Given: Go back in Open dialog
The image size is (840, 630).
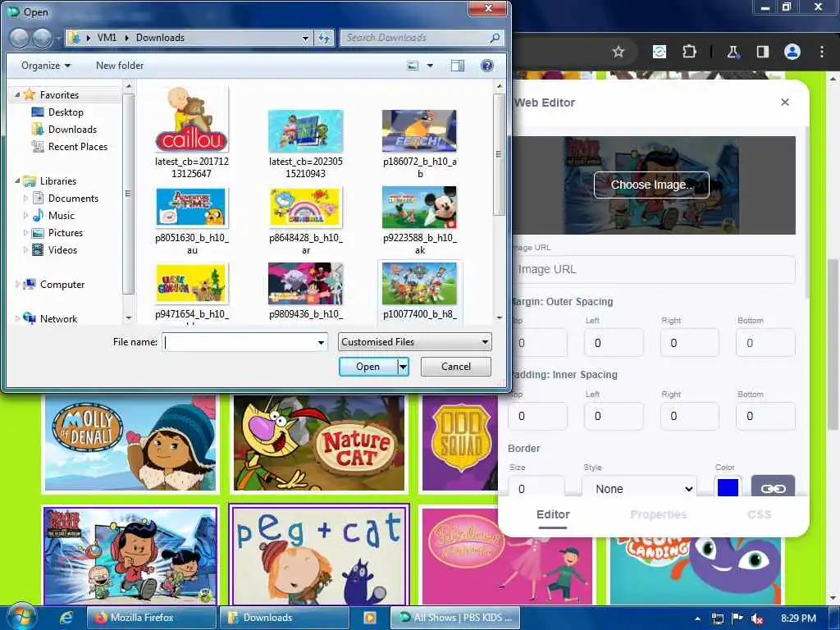Looking at the screenshot, I should coord(20,38).
